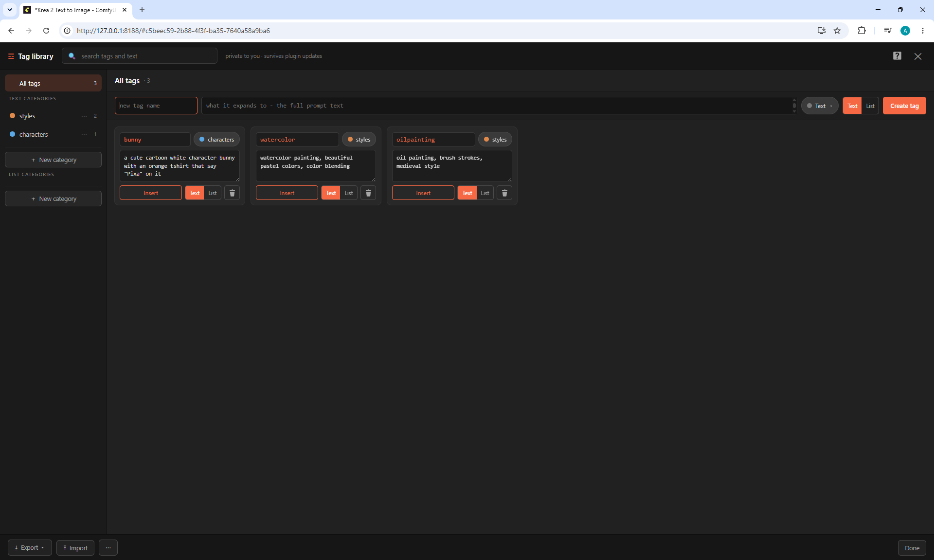Delete the oilpainting tag with trash icon

coord(504,193)
